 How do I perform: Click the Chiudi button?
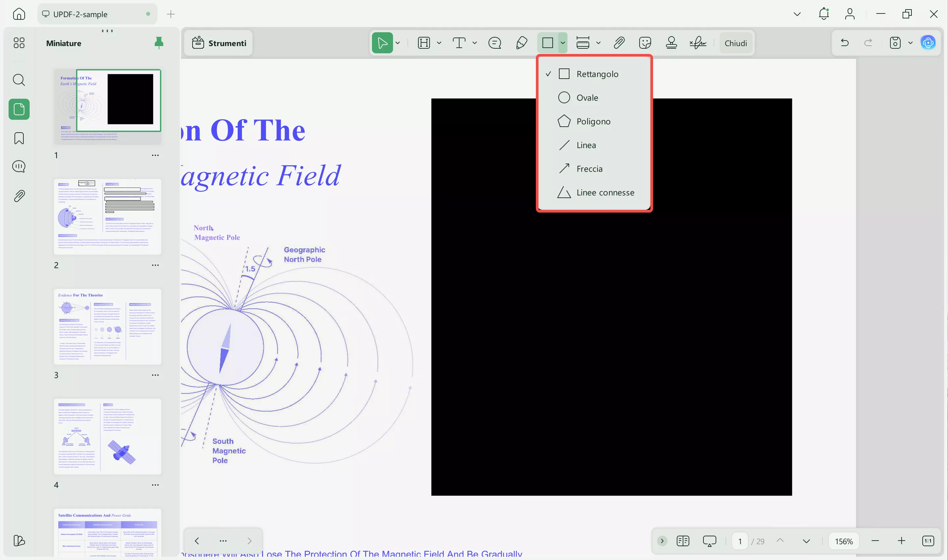[x=735, y=43]
